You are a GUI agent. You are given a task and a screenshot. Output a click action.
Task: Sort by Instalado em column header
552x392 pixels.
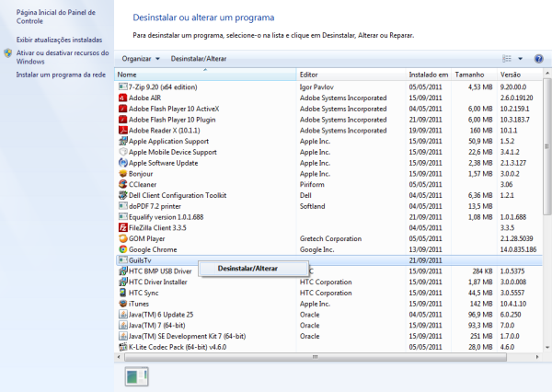point(428,74)
